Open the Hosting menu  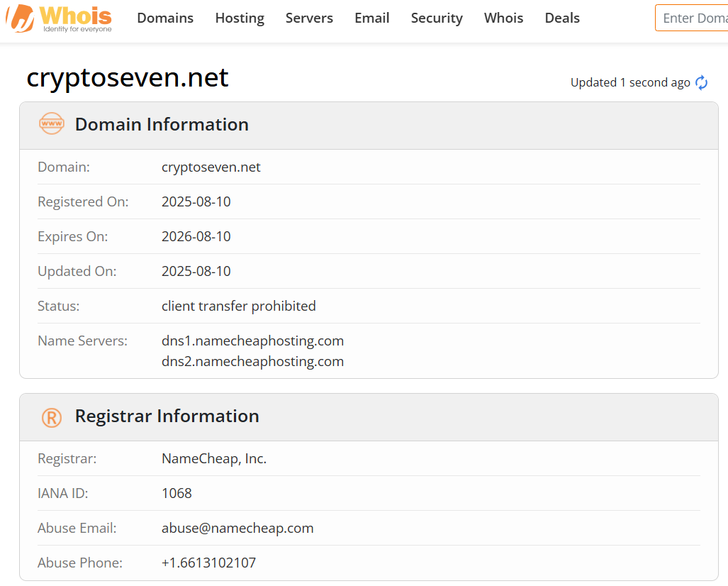(240, 18)
